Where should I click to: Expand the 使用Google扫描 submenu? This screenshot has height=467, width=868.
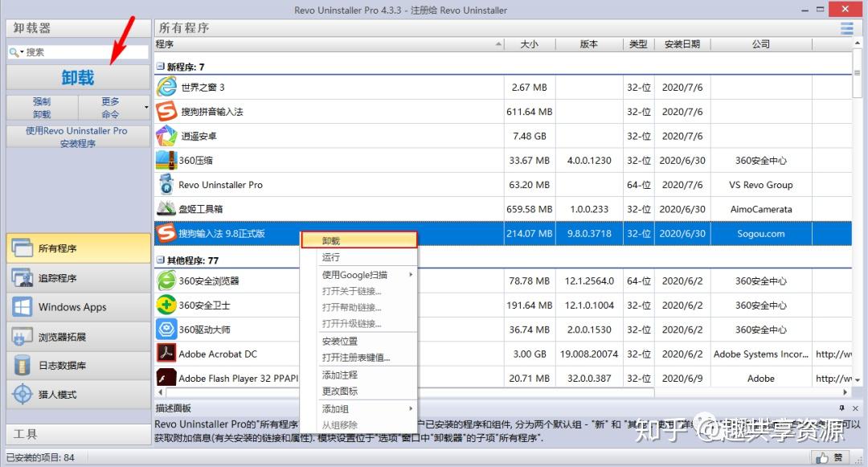click(x=411, y=274)
